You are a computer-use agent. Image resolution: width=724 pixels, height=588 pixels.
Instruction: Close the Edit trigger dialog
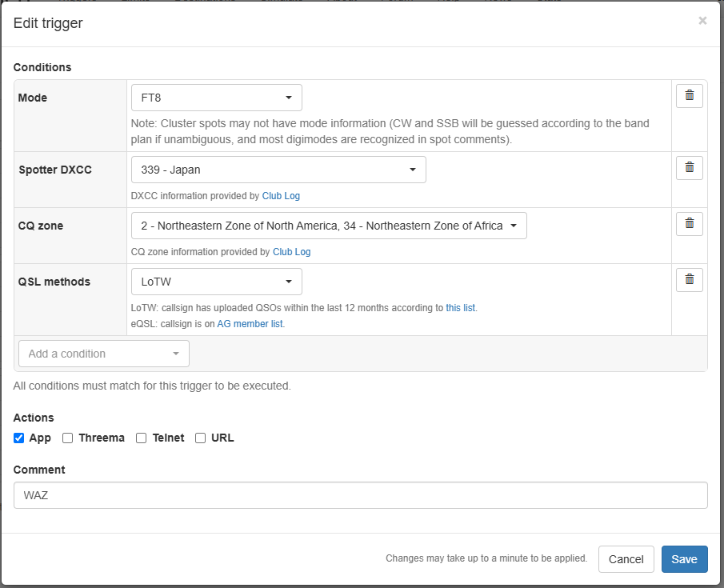click(702, 21)
